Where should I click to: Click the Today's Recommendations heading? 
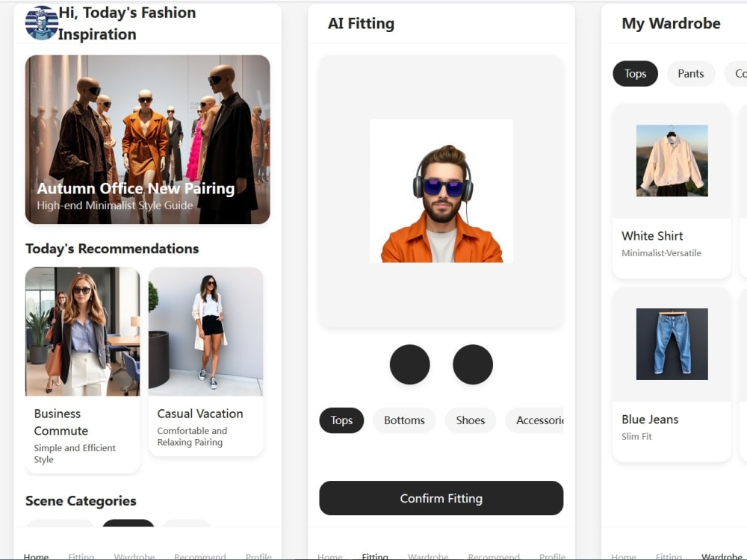112,249
